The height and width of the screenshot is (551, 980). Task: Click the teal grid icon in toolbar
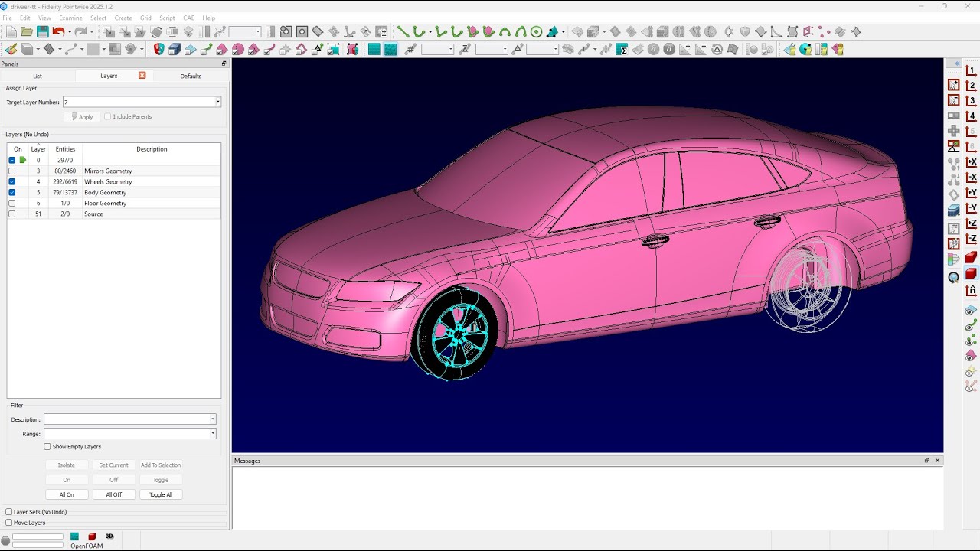click(374, 49)
